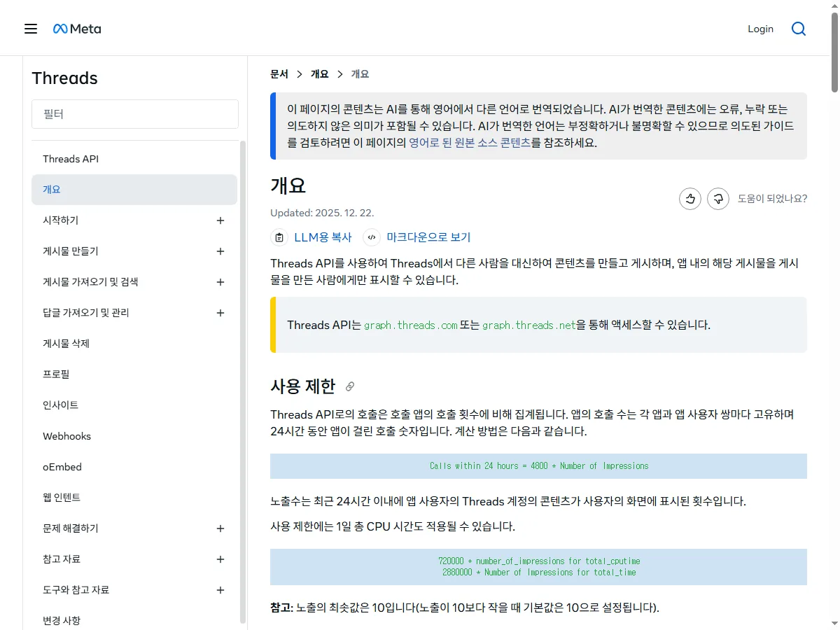
Task: Click graph.threads.net code text
Action: (x=529, y=325)
